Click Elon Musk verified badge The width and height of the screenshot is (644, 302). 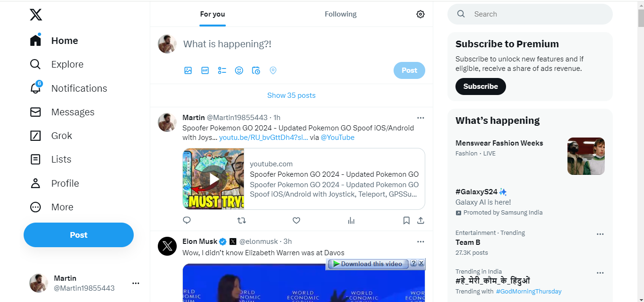[223, 242]
